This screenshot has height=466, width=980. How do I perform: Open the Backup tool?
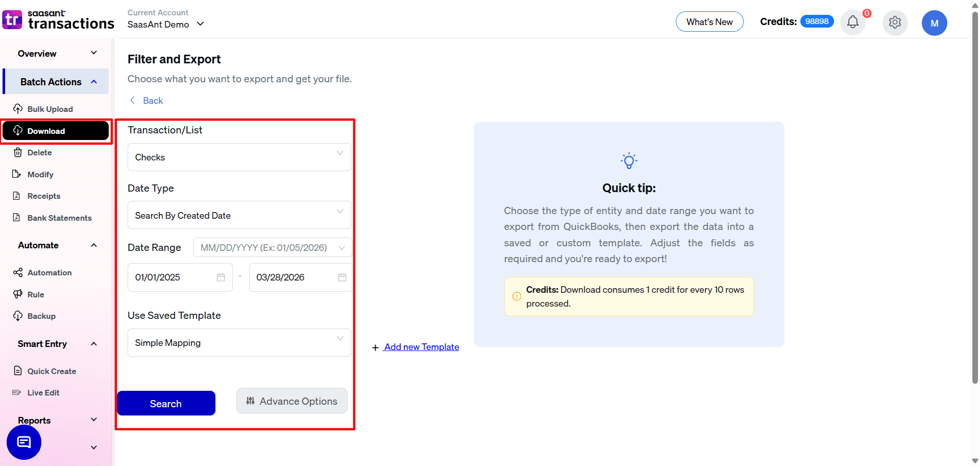41,316
